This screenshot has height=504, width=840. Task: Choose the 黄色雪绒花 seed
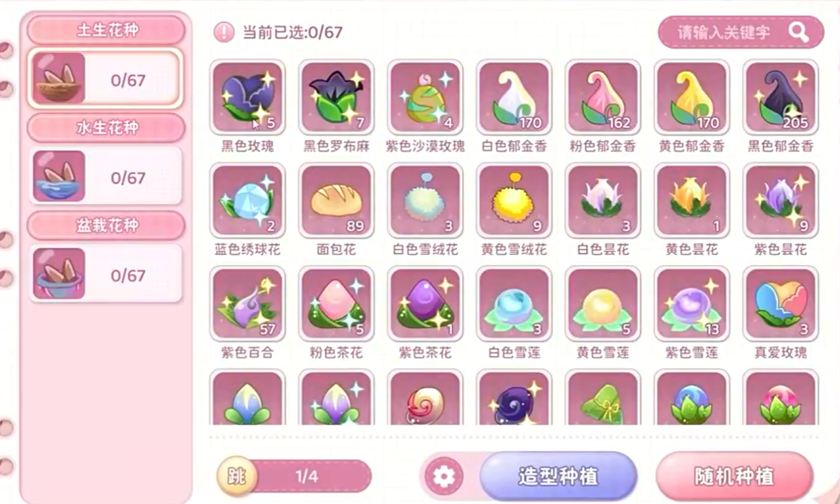coord(514,200)
